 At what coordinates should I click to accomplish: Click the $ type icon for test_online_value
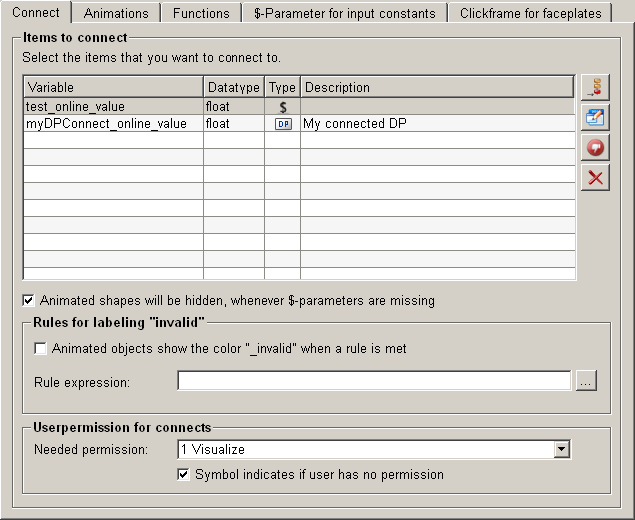(282, 106)
